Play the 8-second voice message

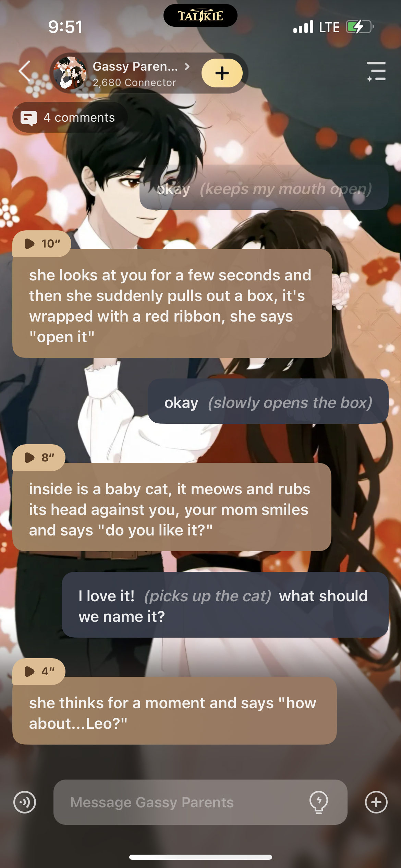click(x=39, y=457)
